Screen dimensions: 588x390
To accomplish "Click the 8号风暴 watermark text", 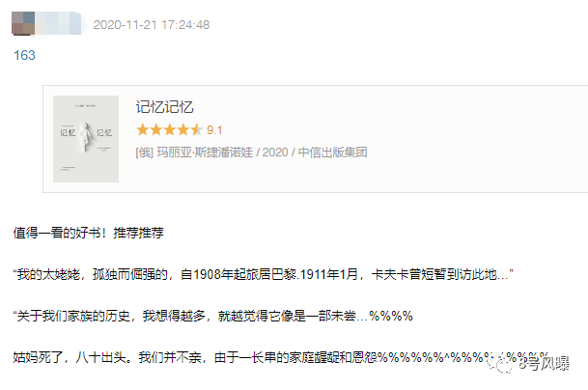I will [544, 363].
